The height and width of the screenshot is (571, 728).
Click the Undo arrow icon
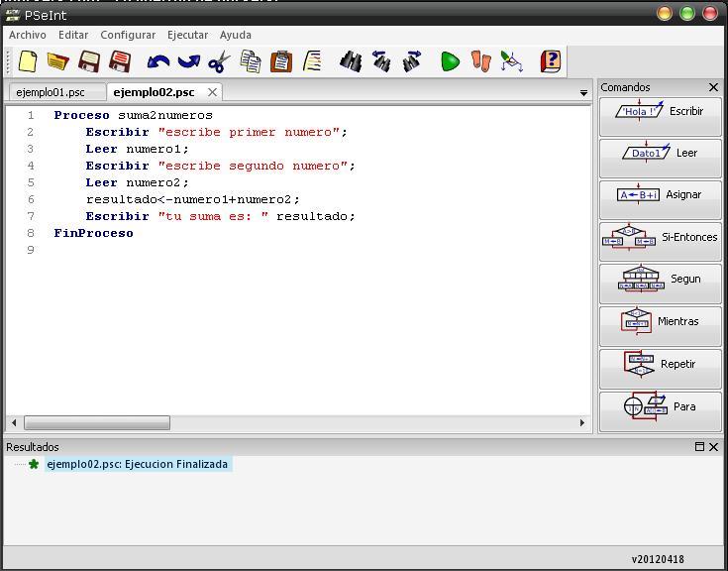point(157,61)
